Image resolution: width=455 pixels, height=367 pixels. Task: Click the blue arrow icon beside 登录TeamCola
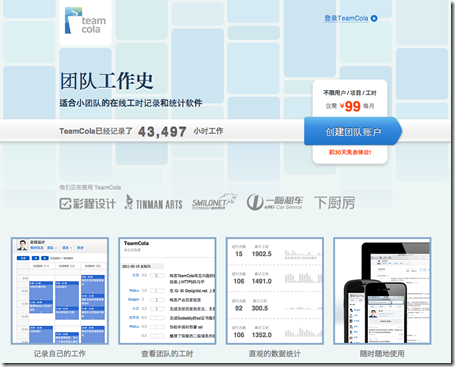(x=374, y=19)
